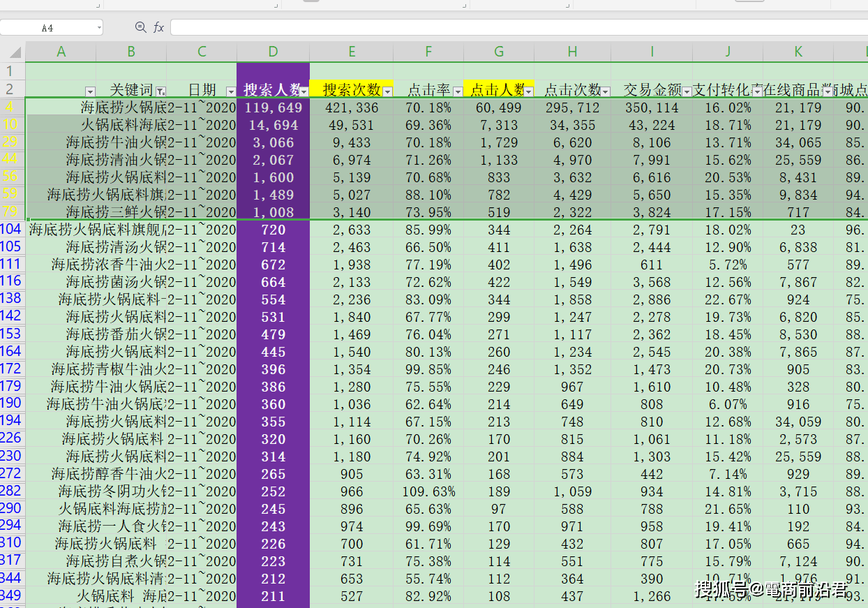Expand the 搜索人数 filter dropdown

[x=304, y=91]
